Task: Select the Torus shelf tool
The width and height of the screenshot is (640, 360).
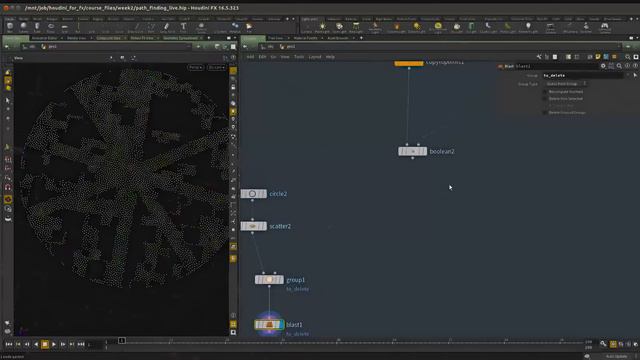Action: point(51,27)
